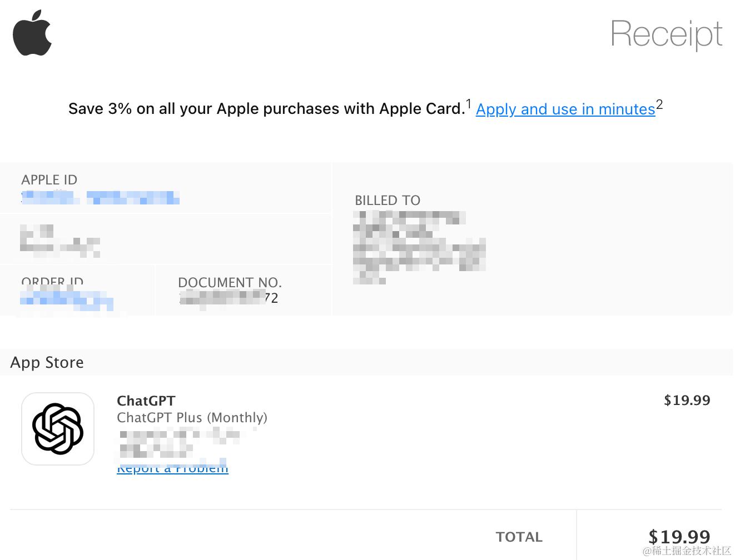The height and width of the screenshot is (560, 735).
Task: Click the BILLED TO label
Action: click(x=388, y=200)
